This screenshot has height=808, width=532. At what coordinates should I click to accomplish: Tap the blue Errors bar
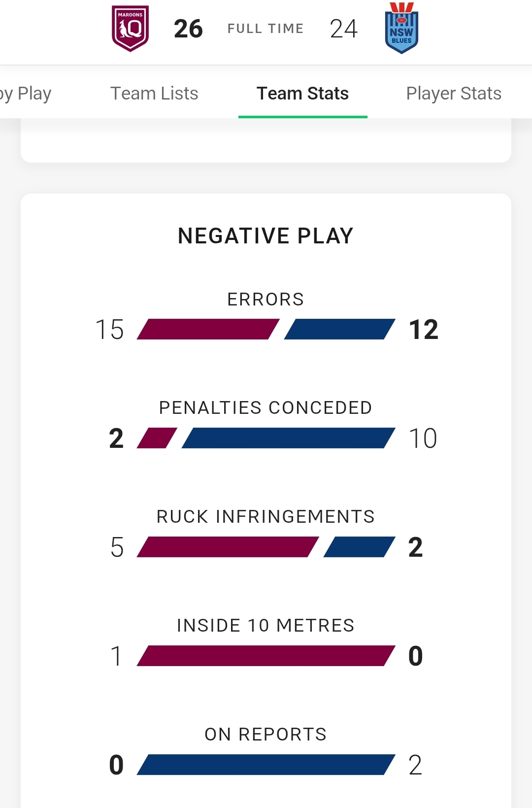tap(340, 329)
